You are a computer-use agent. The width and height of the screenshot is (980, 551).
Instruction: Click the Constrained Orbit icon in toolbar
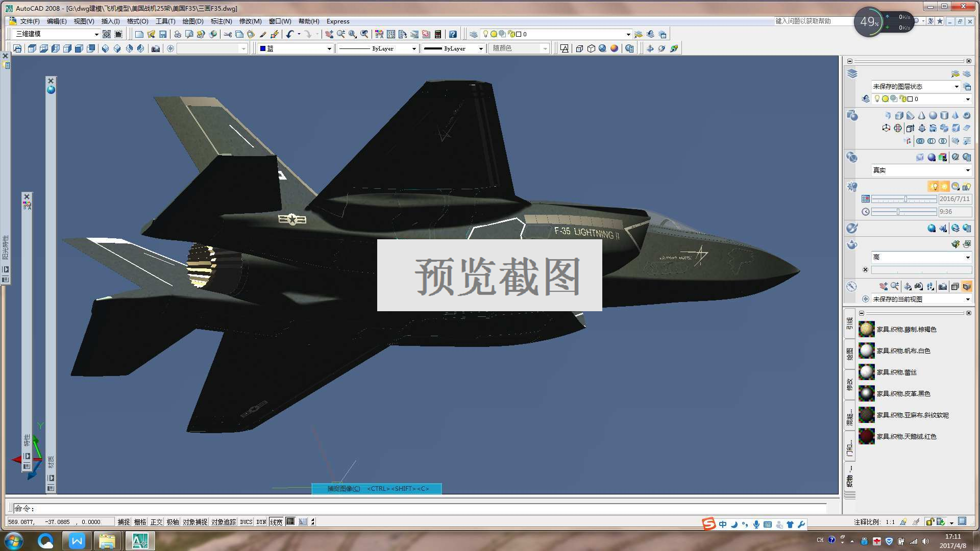click(650, 48)
